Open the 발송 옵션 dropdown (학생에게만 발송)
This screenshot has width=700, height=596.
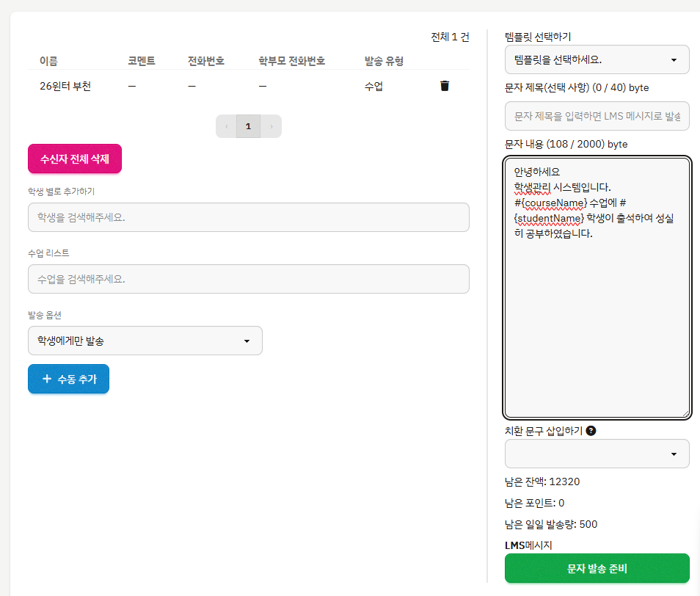tap(145, 341)
